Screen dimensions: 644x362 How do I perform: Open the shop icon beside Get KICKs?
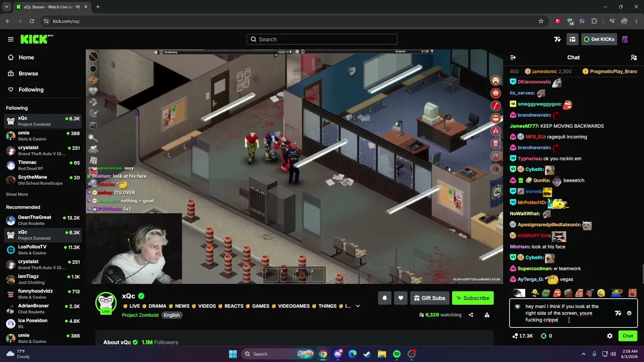tap(573, 39)
